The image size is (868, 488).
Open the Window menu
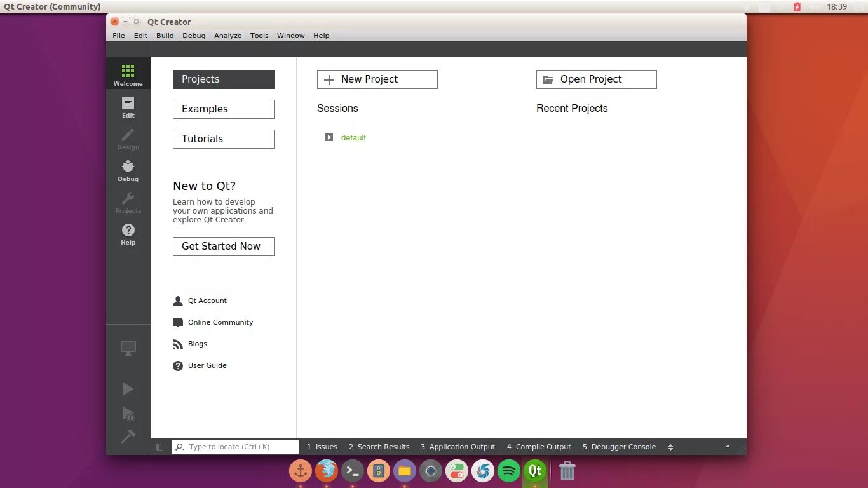pyautogui.click(x=290, y=36)
